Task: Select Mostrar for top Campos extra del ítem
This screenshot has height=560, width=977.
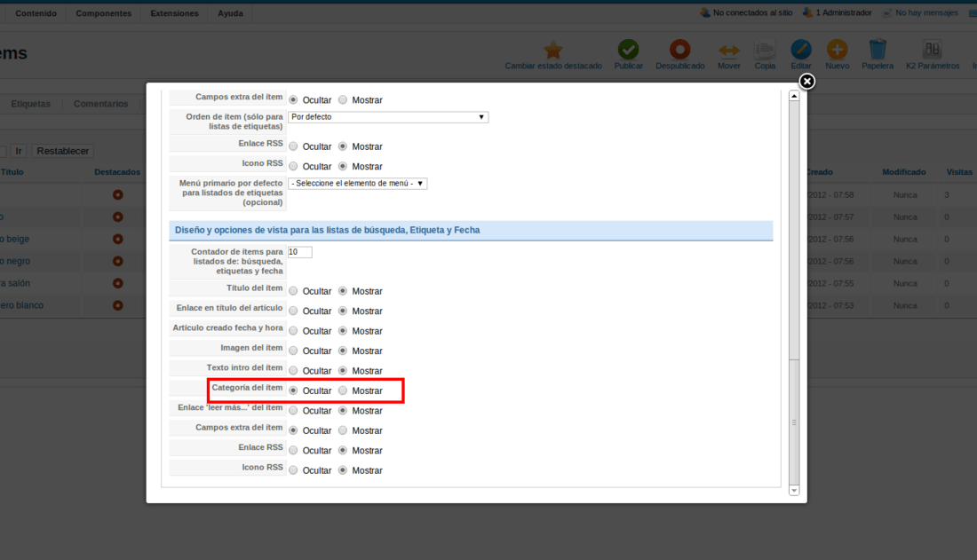Action: (343, 99)
